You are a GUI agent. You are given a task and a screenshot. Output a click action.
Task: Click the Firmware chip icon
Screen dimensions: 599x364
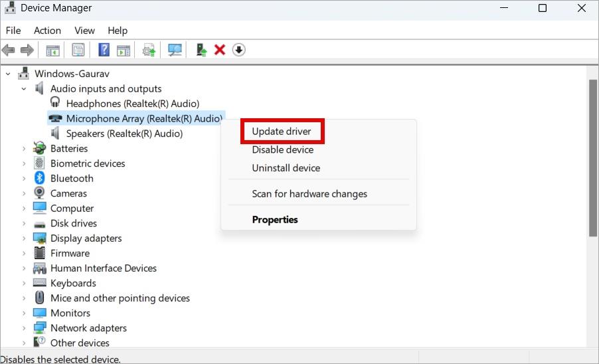tap(39, 253)
